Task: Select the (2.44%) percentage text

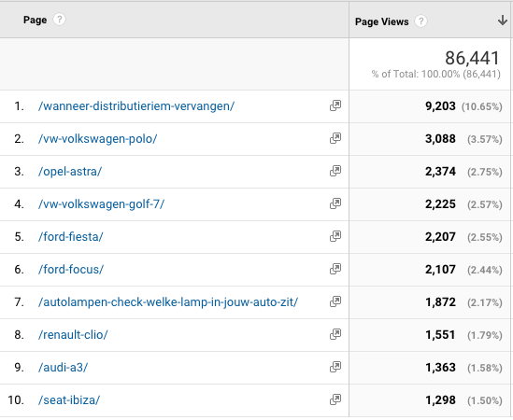Action: (485, 270)
